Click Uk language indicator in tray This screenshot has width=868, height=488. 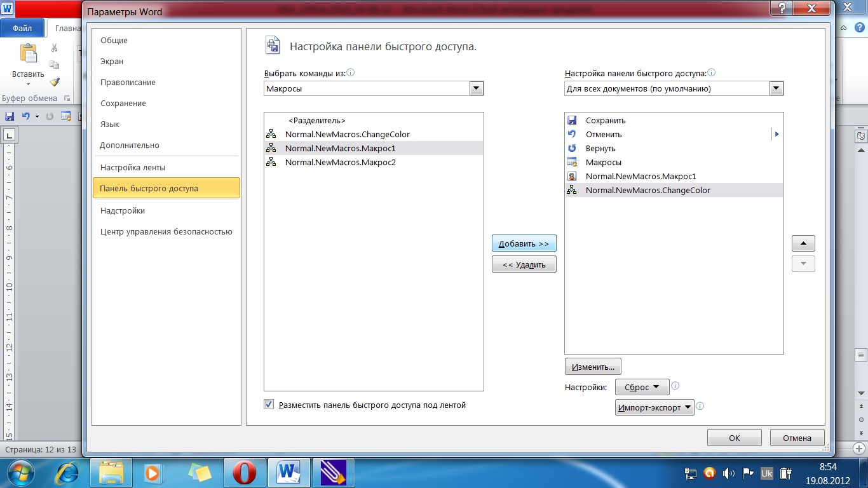pyautogui.click(x=767, y=473)
